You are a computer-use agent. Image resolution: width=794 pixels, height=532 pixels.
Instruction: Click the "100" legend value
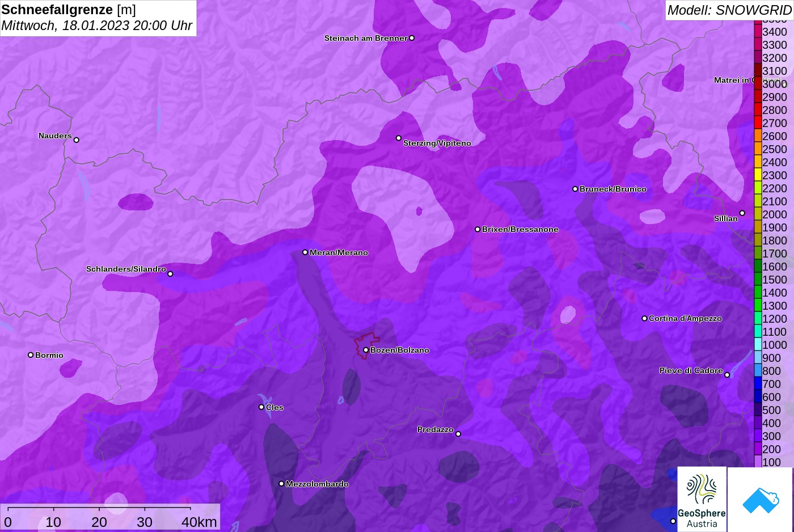coord(771,462)
